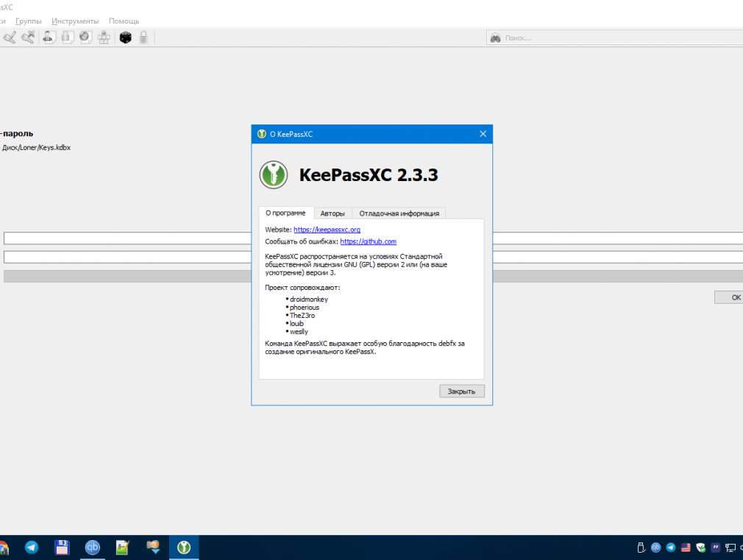
Task: Switch to the О программе tab
Action: pyautogui.click(x=285, y=213)
